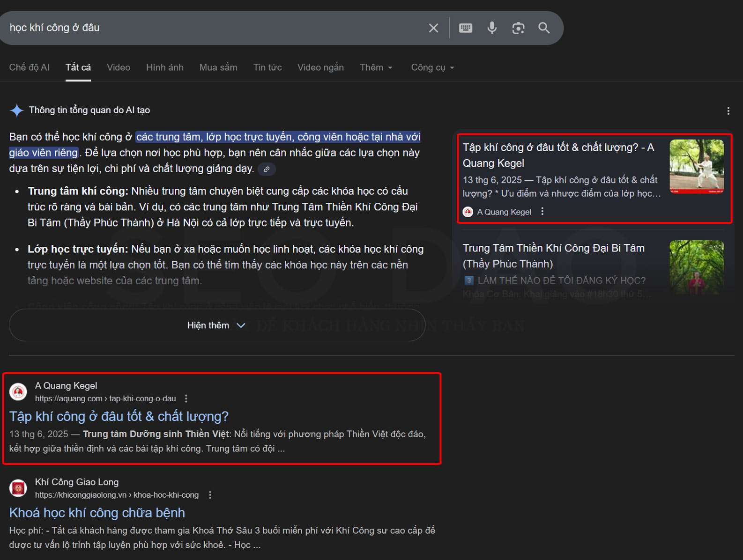Click the source link chip icon

click(267, 169)
